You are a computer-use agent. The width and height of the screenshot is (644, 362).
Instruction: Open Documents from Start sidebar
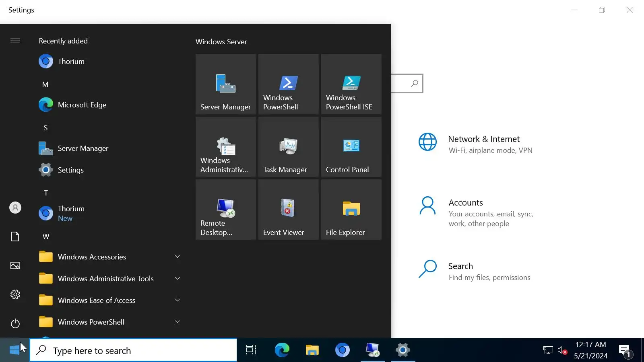[x=15, y=237]
